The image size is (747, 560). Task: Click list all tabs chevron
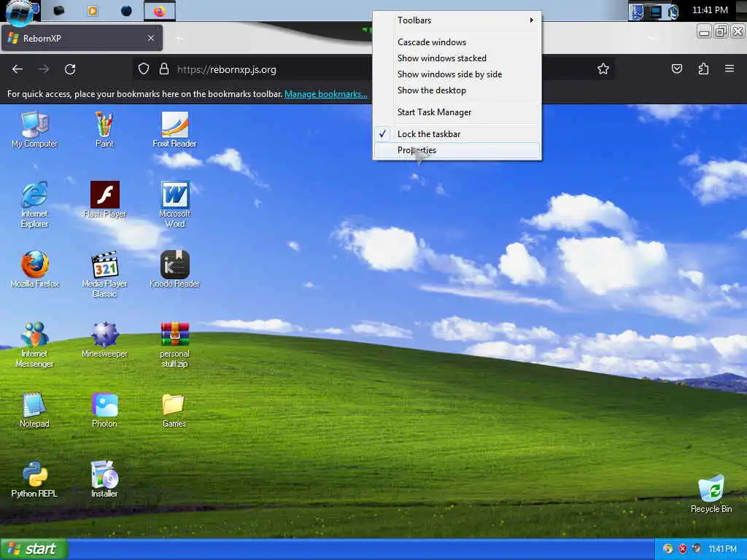(652, 38)
